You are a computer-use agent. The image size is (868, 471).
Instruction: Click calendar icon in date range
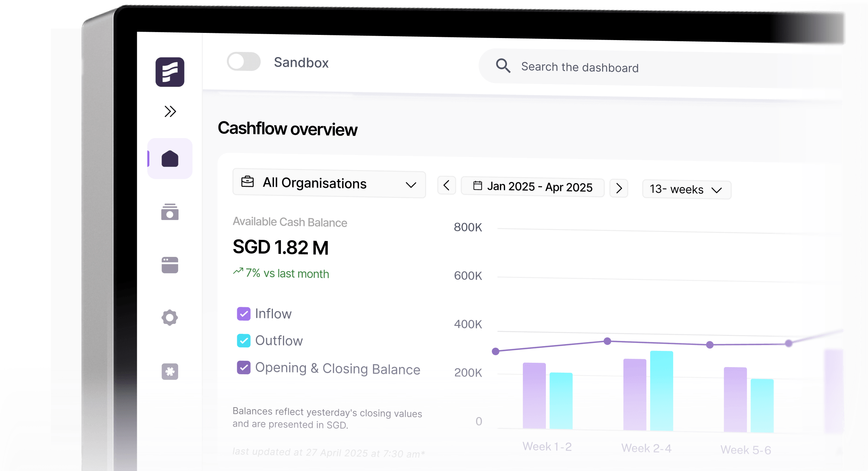pos(478,186)
